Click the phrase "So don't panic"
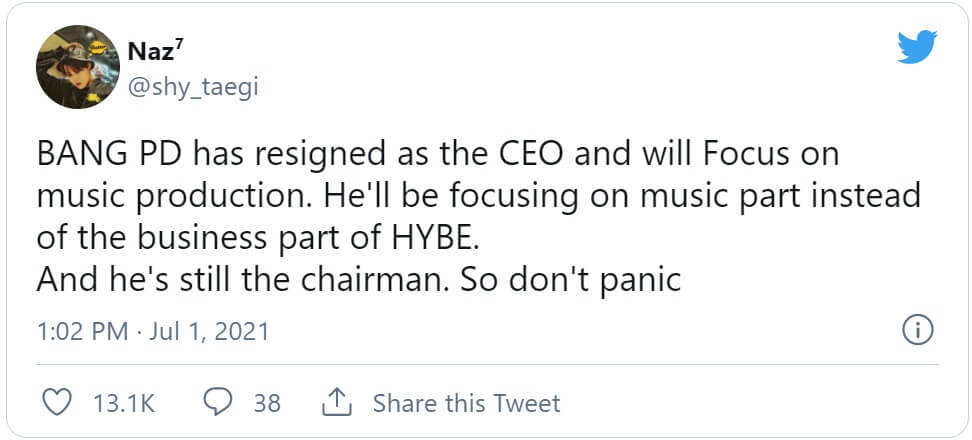The height and width of the screenshot is (440, 972). click(x=571, y=280)
